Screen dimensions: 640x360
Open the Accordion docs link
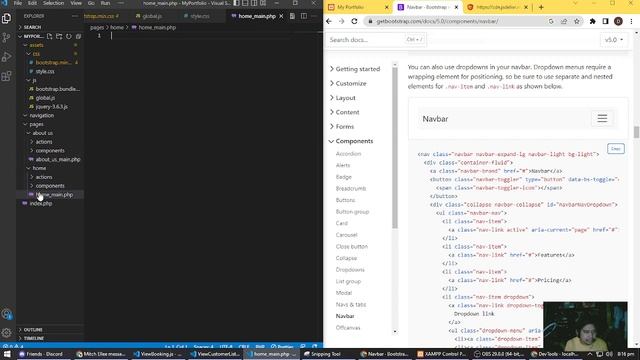[x=348, y=154]
